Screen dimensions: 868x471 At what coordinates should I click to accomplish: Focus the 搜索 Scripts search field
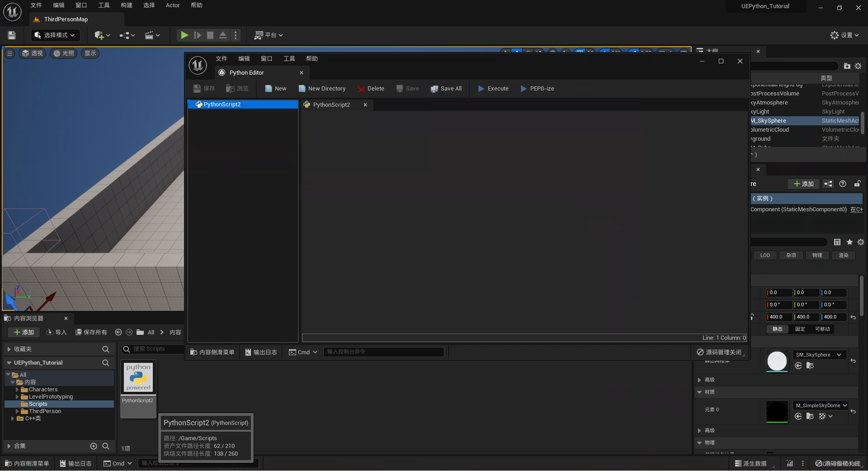coord(152,349)
